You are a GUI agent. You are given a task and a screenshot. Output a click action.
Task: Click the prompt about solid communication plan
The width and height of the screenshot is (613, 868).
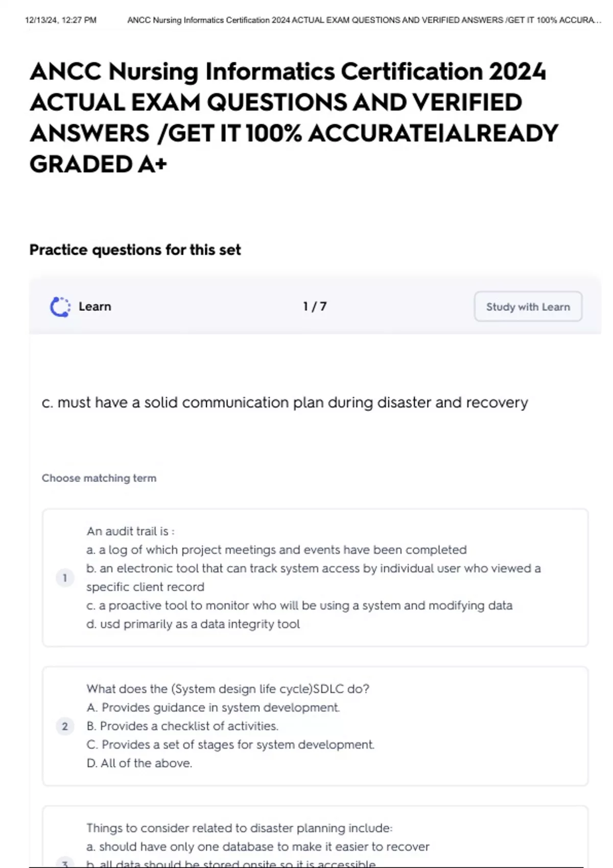tap(285, 403)
